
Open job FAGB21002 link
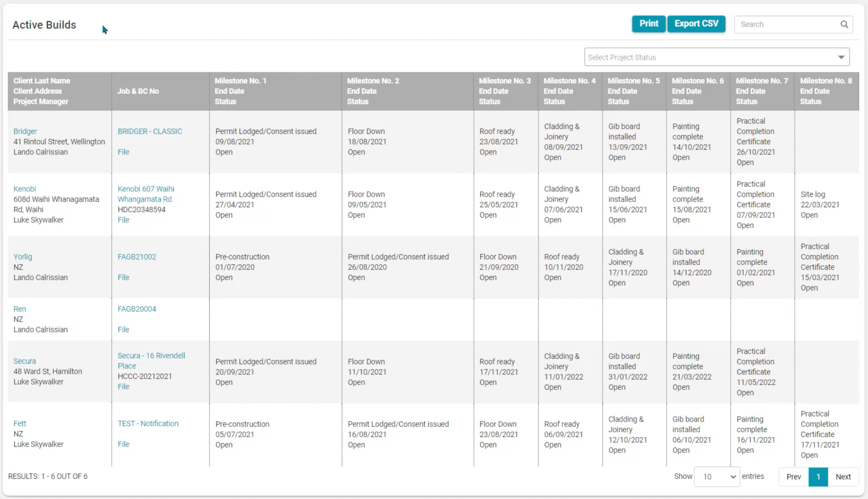(x=136, y=257)
